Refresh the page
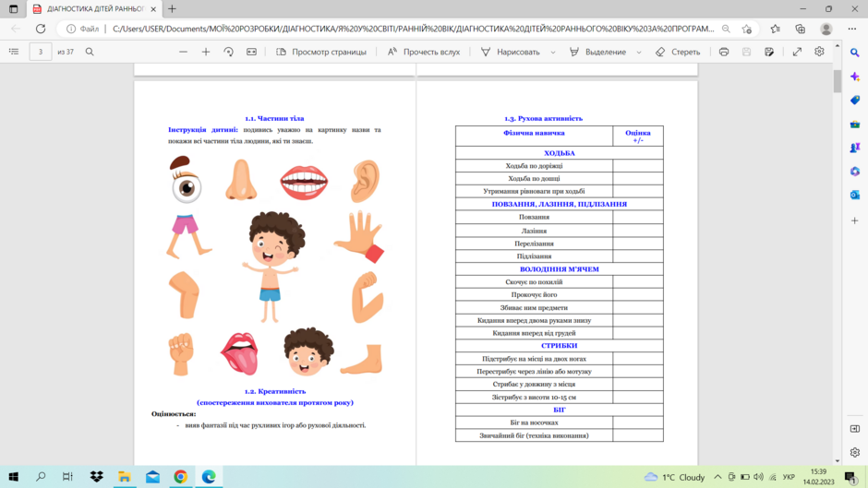This screenshot has height=488, width=868. coord(41,29)
